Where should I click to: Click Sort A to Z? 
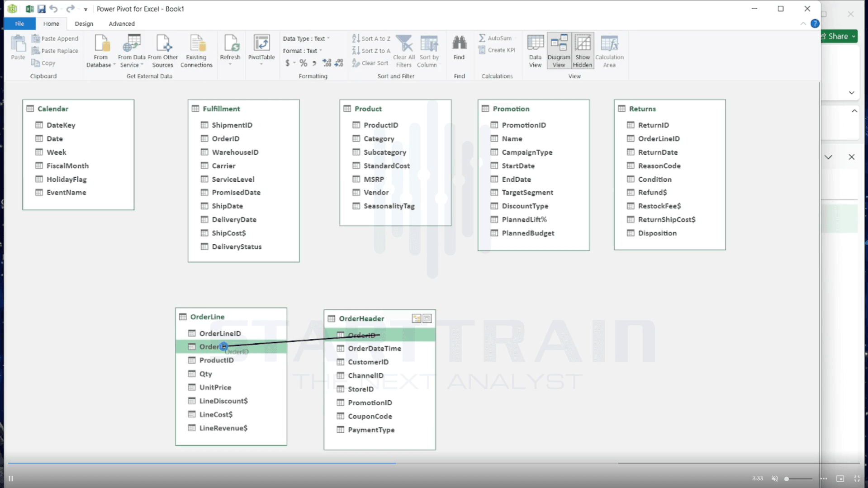pyautogui.click(x=371, y=38)
